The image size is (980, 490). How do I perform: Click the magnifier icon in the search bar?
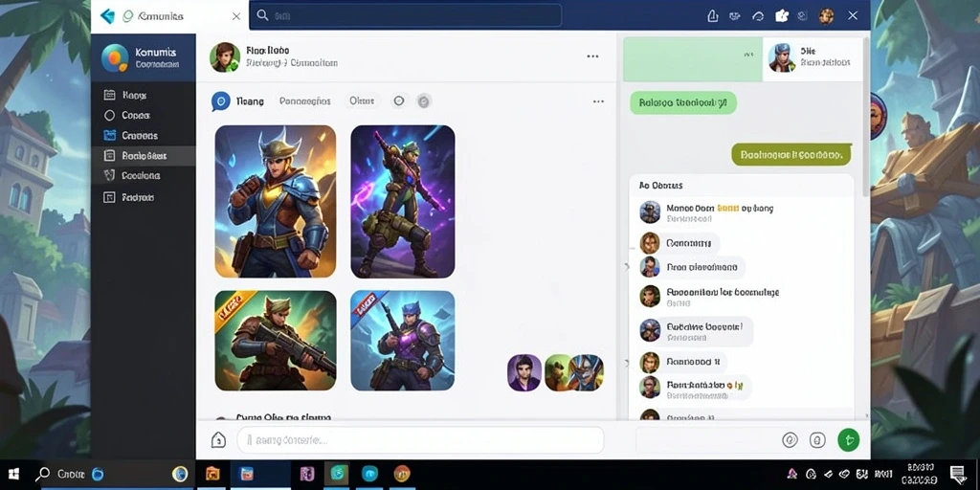click(x=263, y=15)
